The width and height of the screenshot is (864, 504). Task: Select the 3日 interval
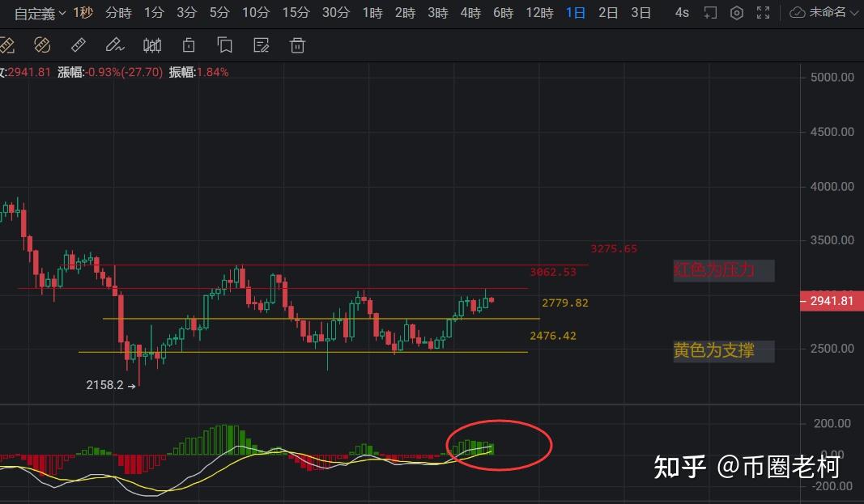point(641,13)
